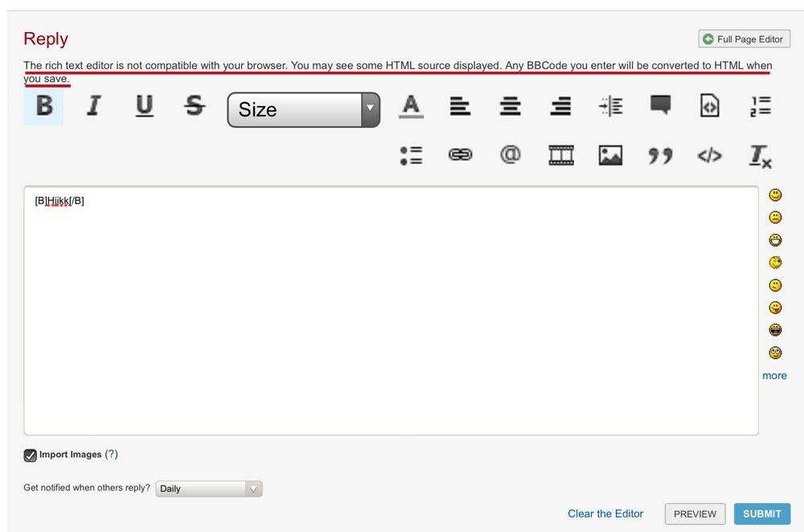Click the Clear the Editor link

(605, 514)
